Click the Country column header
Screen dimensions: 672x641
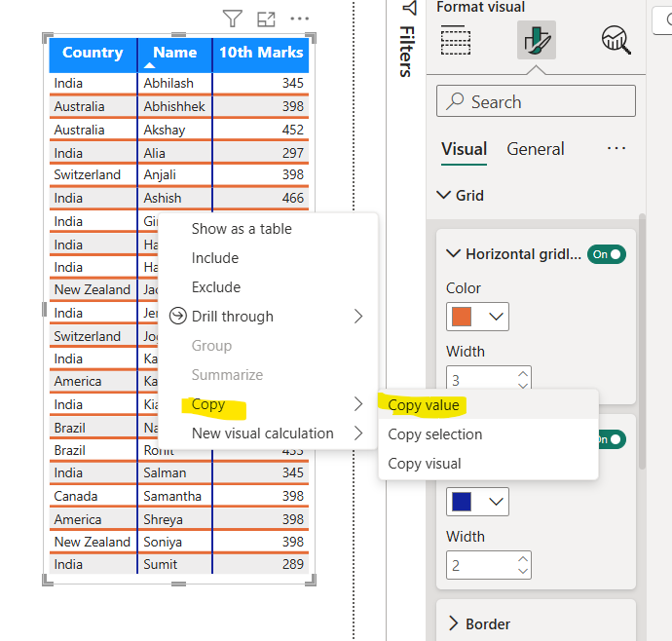pyautogui.click(x=93, y=54)
